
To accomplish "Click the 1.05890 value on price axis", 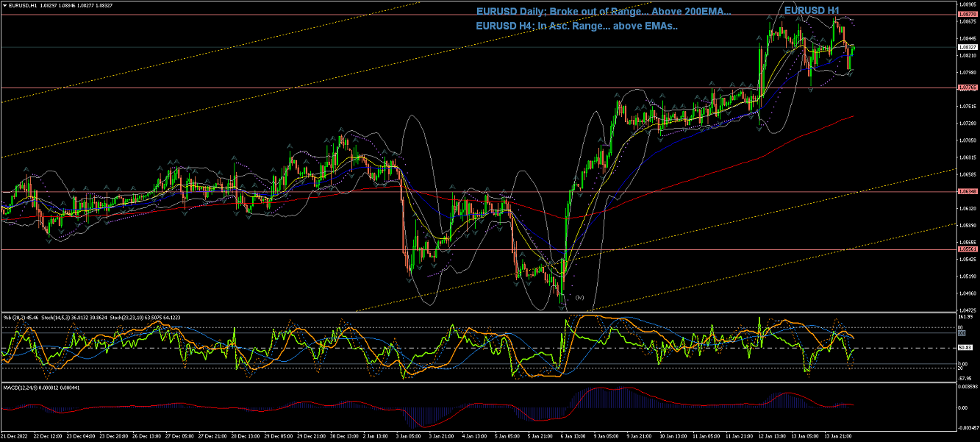I will [967, 225].
